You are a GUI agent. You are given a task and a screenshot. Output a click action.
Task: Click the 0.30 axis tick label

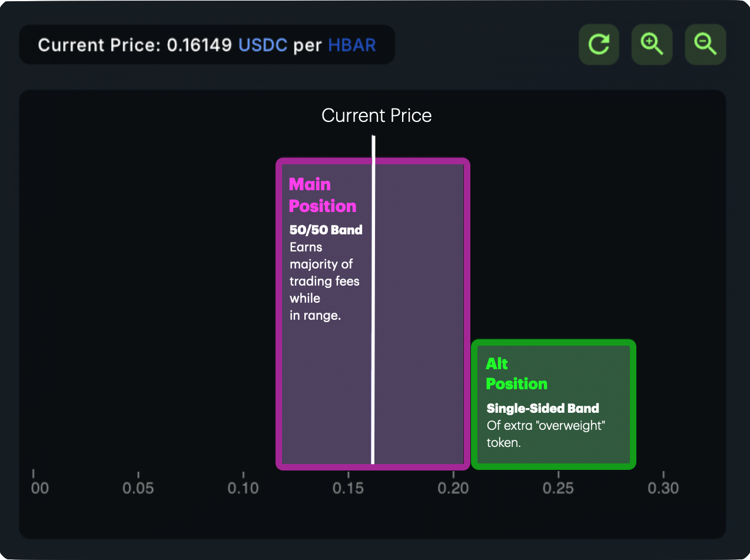[x=663, y=488]
